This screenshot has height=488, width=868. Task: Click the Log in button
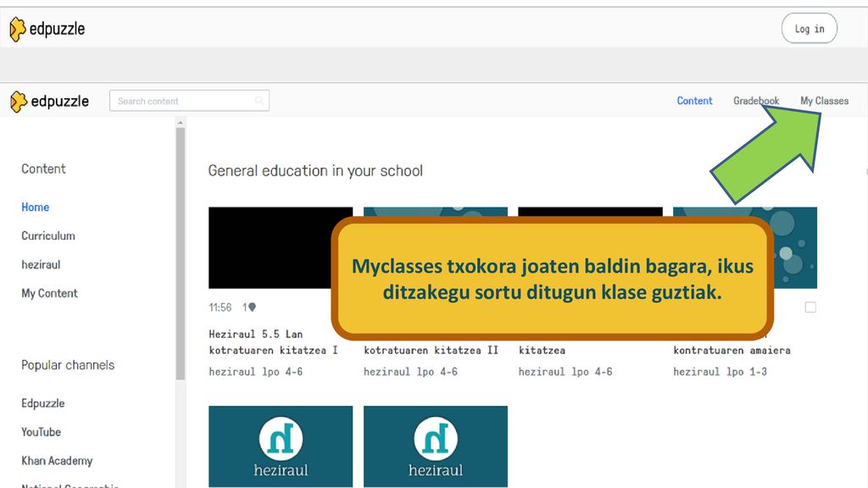click(x=809, y=28)
